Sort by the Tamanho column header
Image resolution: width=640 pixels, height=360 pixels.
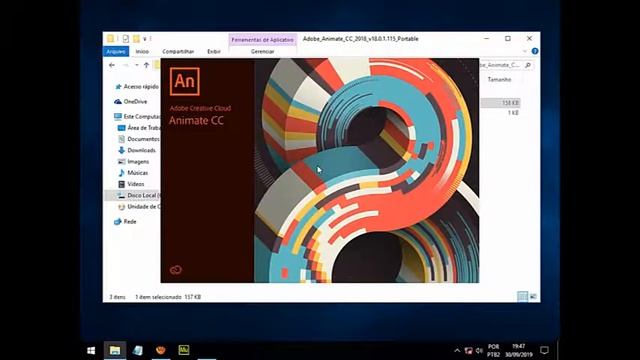click(499, 79)
